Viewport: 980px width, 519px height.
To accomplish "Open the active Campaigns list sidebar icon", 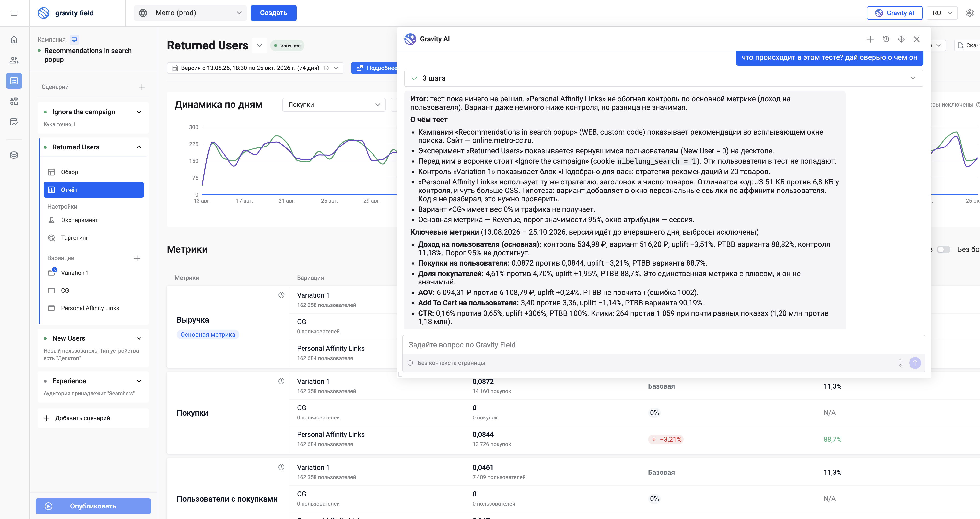I will (14, 81).
